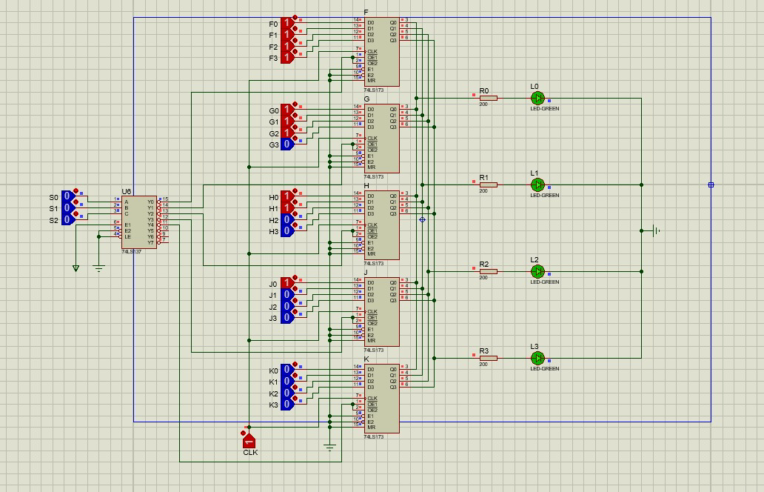Select the K register 74LS173 chip
Screen dimensions: 764x492
[x=382, y=399]
